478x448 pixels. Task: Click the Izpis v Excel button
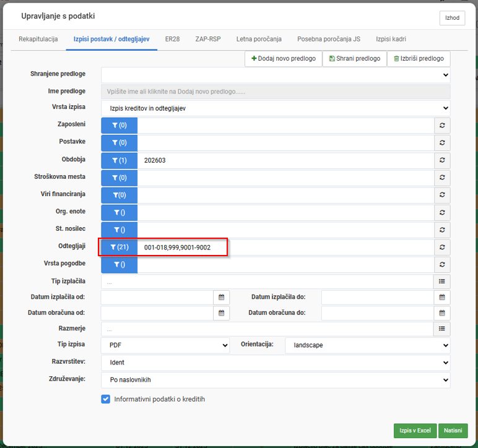tap(415, 430)
